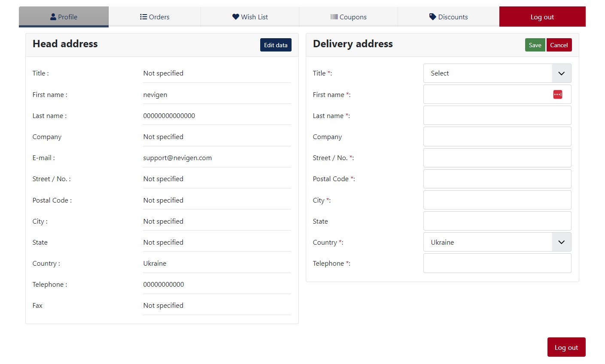Image resolution: width=605 pixels, height=364 pixels.
Task: Open the Country dropdown showing Ukraine
Action: tap(497, 242)
